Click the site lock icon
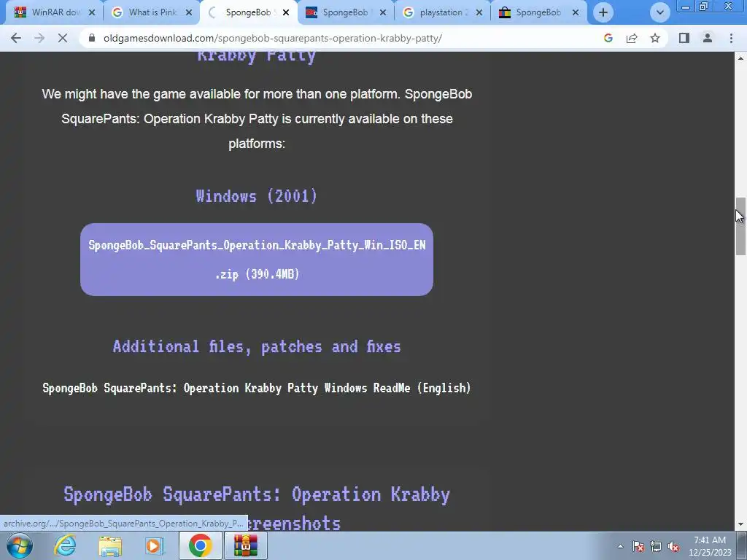This screenshot has height=560, width=747. point(93,38)
